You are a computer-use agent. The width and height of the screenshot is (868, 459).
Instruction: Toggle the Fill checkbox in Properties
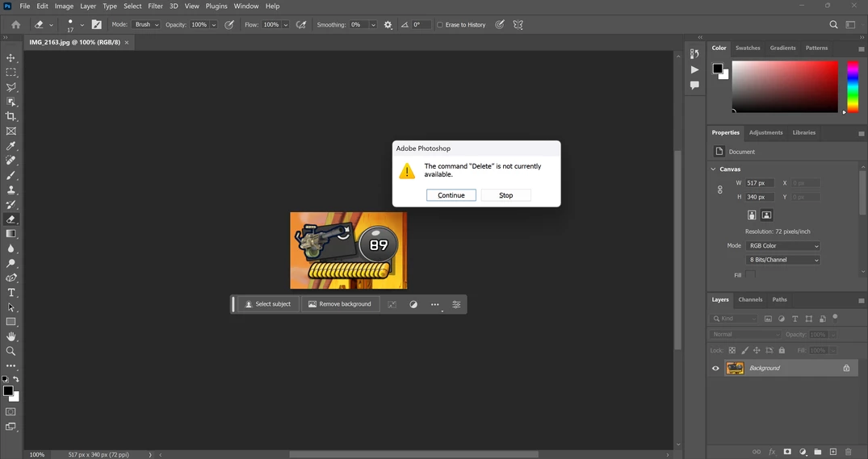coord(751,275)
